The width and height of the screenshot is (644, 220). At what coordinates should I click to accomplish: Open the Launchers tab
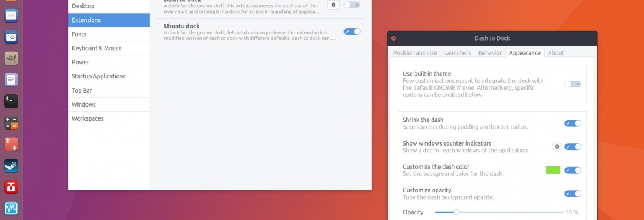point(458,53)
